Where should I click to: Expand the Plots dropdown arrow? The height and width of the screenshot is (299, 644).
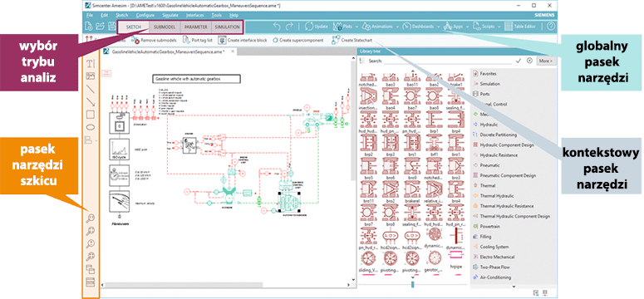coord(356,27)
